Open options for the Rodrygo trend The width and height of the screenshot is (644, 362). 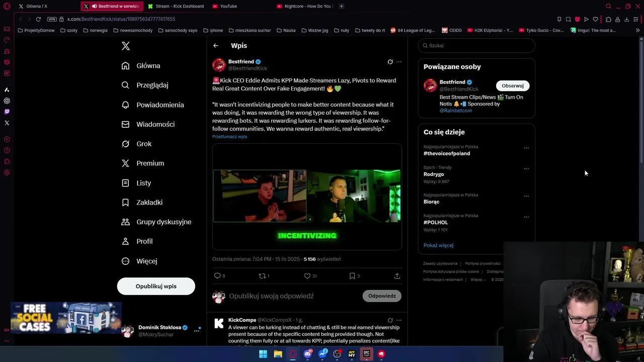tap(526, 168)
